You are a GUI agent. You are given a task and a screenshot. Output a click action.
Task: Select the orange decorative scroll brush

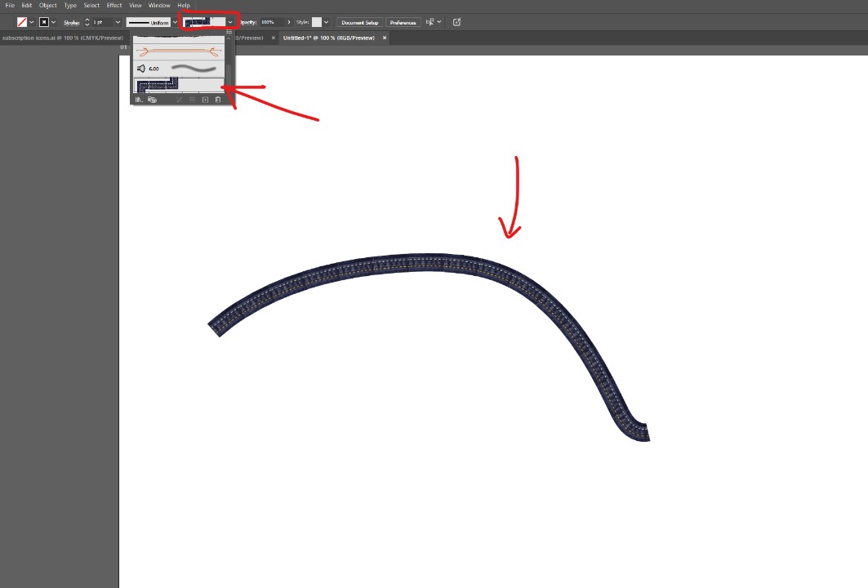click(x=178, y=51)
